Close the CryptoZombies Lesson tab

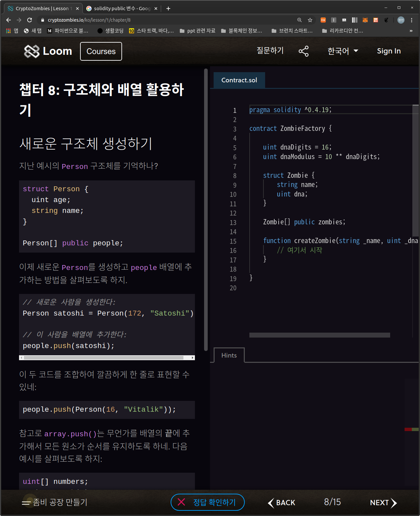77,9
